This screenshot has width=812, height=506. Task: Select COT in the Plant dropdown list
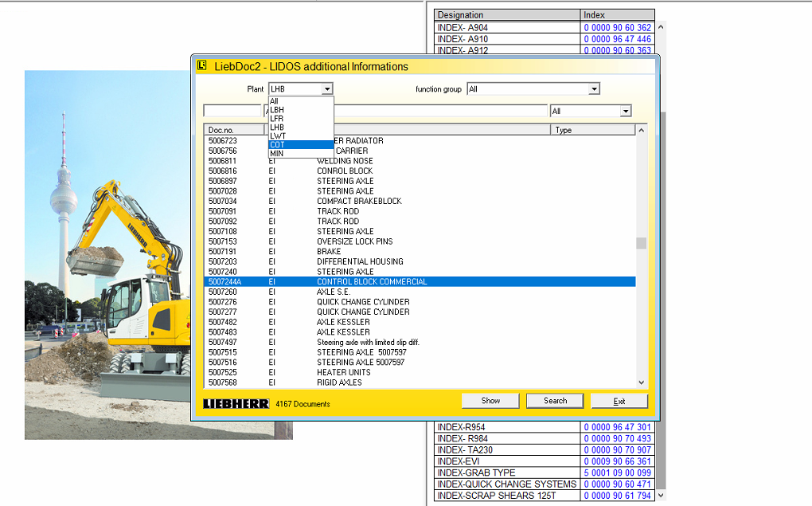(277, 145)
